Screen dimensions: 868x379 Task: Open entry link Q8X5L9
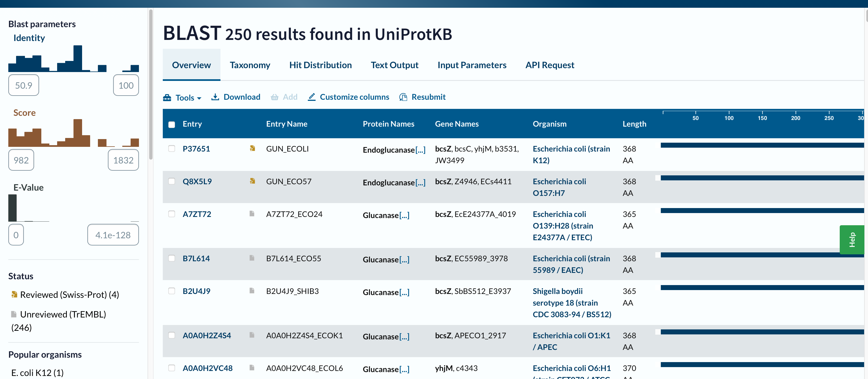(197, 181)
